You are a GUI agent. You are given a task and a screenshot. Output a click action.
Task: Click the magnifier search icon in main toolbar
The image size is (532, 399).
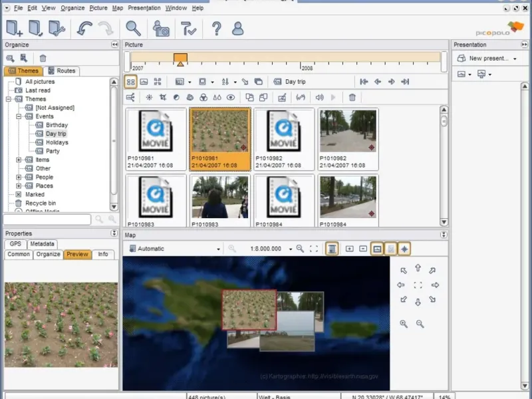pyautogui.click(x=134, y=29)
